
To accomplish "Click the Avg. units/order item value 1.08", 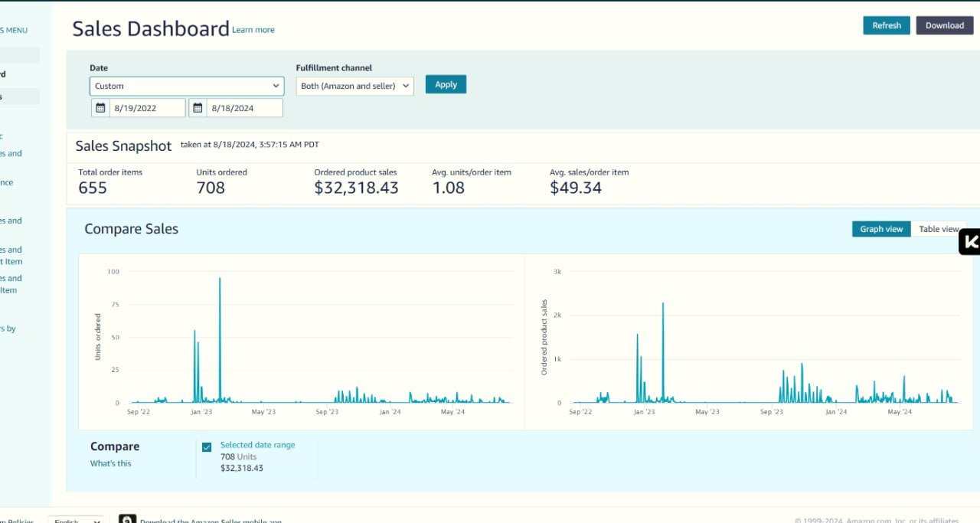I will tap(448, 188).
